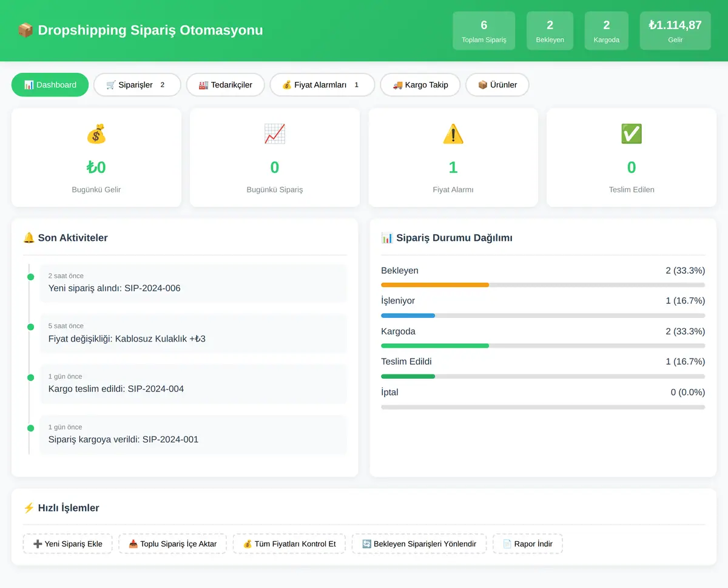Click the chart icon in Dashboard tab

tap(29, 85)
